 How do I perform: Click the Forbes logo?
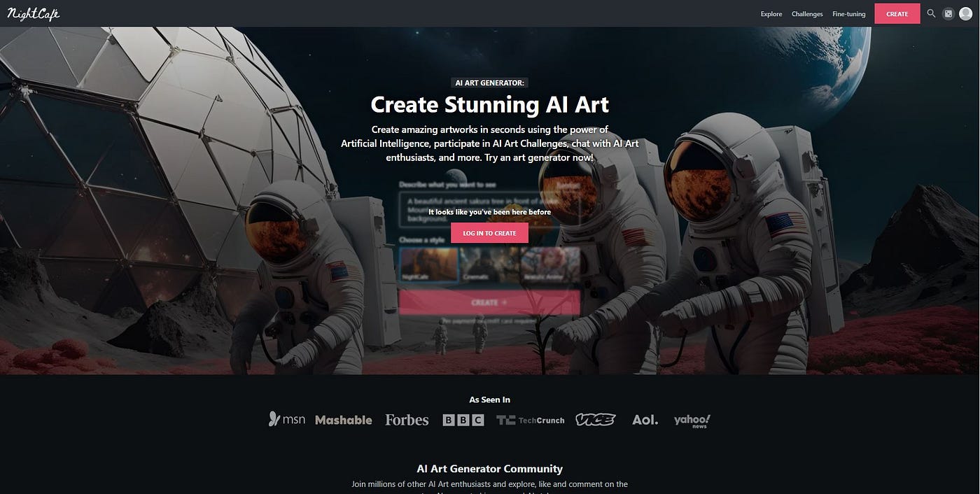pyautogui.click(x=407, y=420)
